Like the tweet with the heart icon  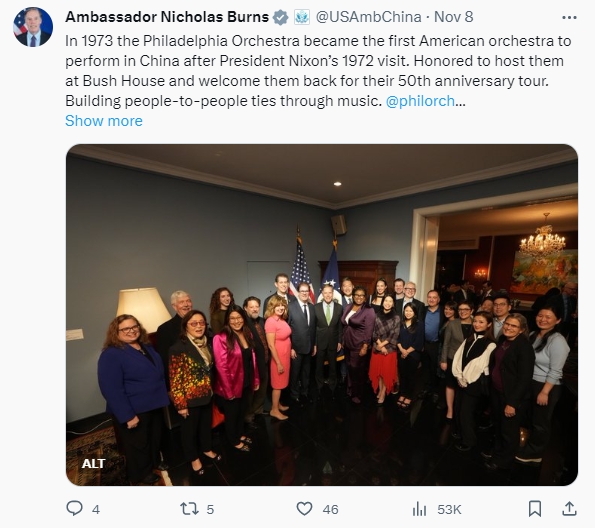(x=304, y=509)
